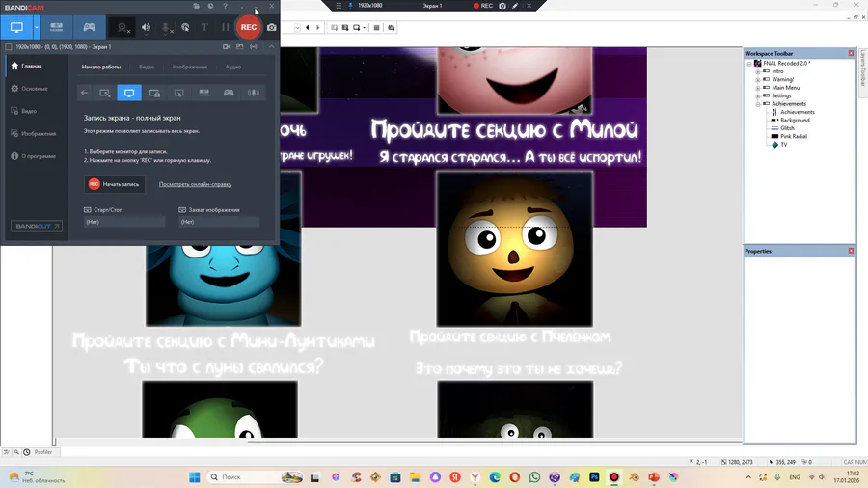868x488 pixels.
Task: Choose around-mouse recording mode
Action: (178, 93)
